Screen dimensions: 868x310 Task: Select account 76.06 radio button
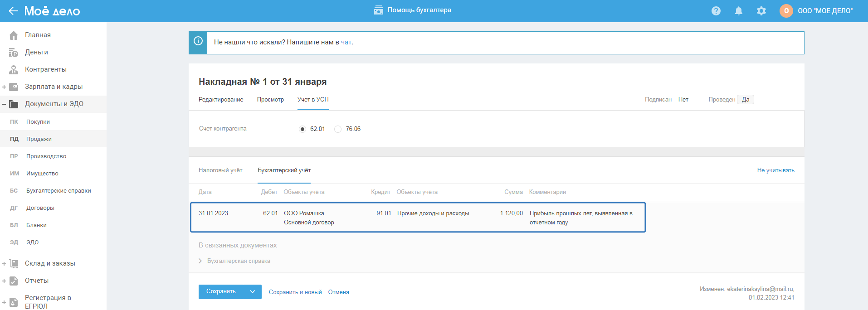point(338,129)
